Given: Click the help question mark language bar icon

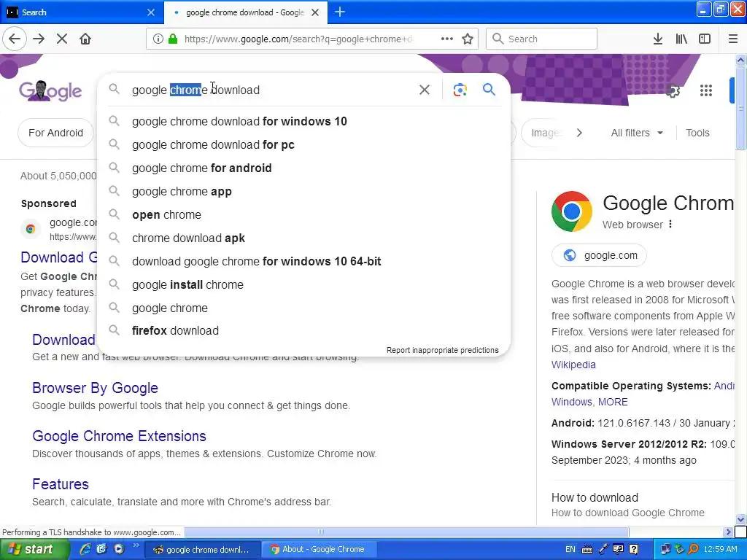Looking at the screenshot, I should 634,549.
